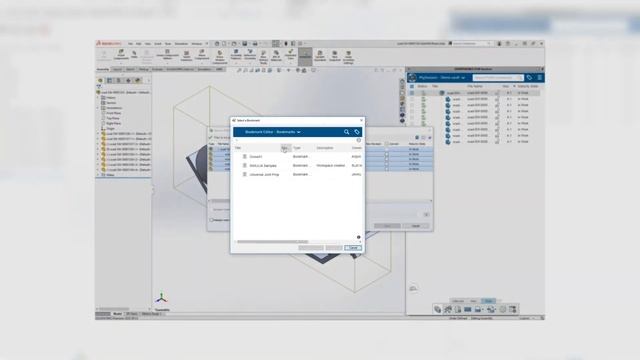Click Print icon in top quick access toolbar
Screen dimensions: 640x360
pos(255,44)
